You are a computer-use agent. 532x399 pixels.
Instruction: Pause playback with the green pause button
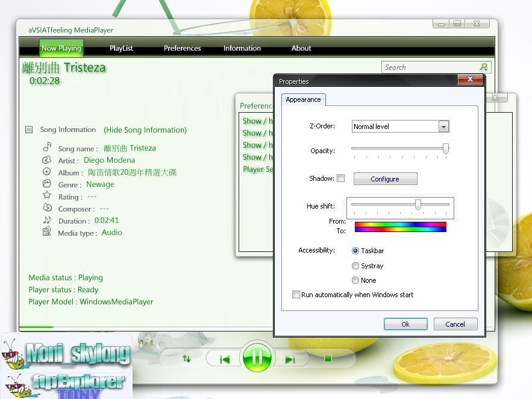[x=257, y=359]
